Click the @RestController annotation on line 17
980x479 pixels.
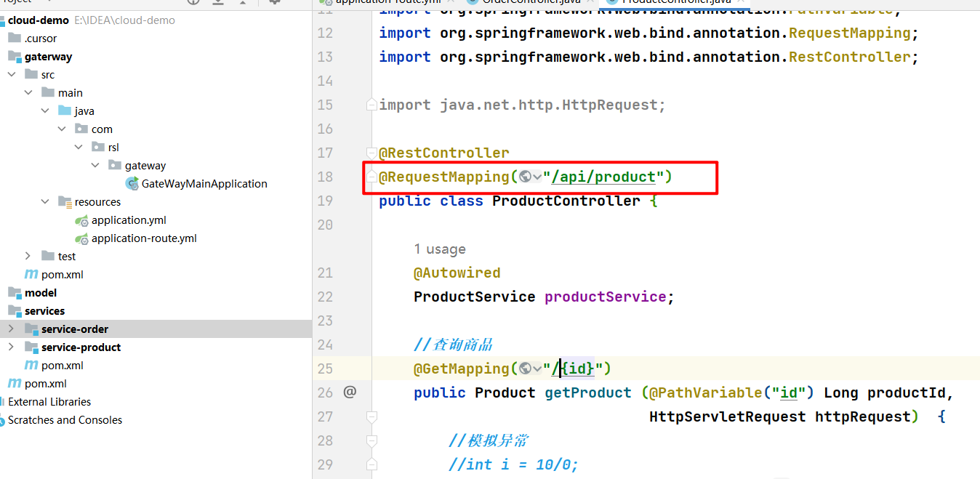444,153
